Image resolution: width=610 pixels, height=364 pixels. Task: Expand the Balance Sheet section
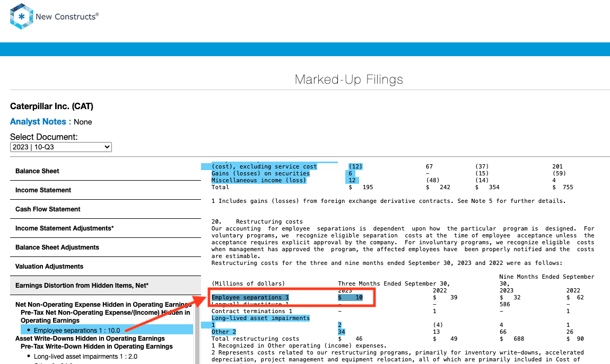pos(106,171)
